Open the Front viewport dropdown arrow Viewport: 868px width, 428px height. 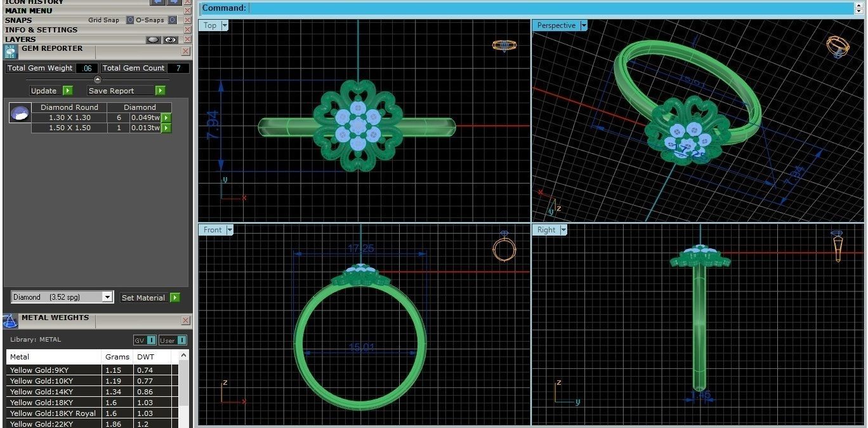230,230
